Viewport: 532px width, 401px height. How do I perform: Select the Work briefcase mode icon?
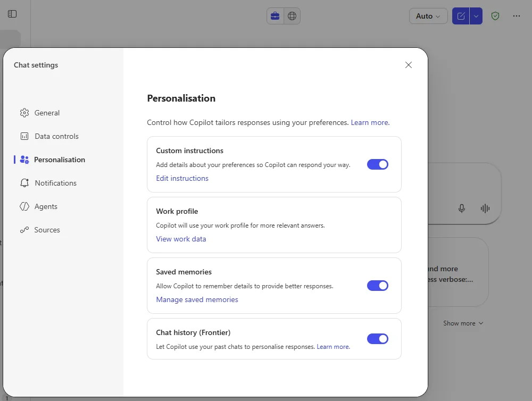pos(275,16)
